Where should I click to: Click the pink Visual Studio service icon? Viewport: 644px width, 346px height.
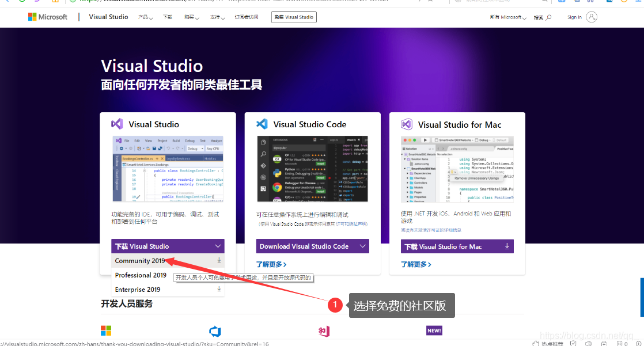coord(324,331)
